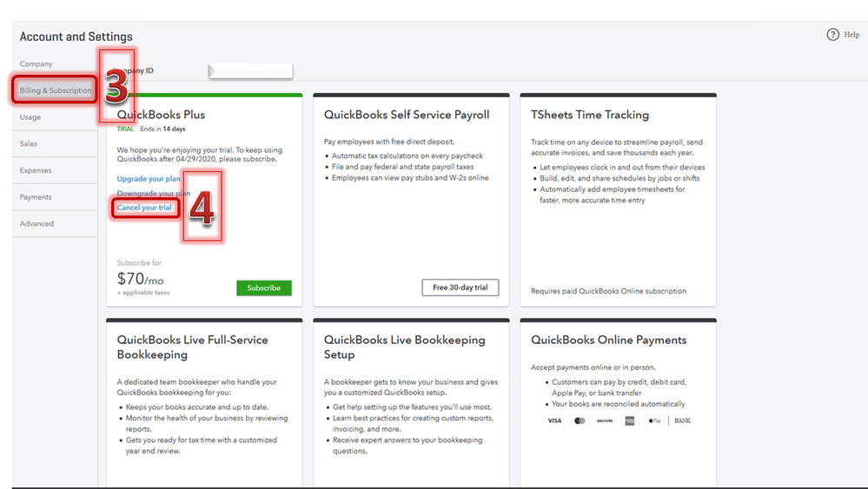
Task: Click 'Automatic tax calculations on every paycheck'
Action: (x=407, y=156)
